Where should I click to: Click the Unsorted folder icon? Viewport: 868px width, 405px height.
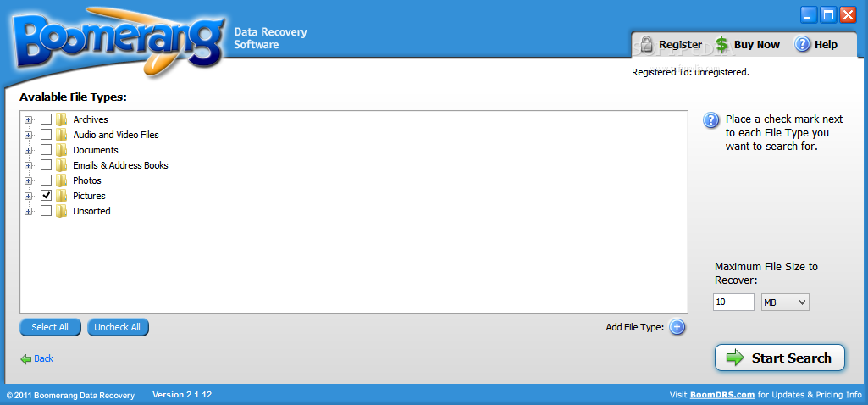coord(62,211)
